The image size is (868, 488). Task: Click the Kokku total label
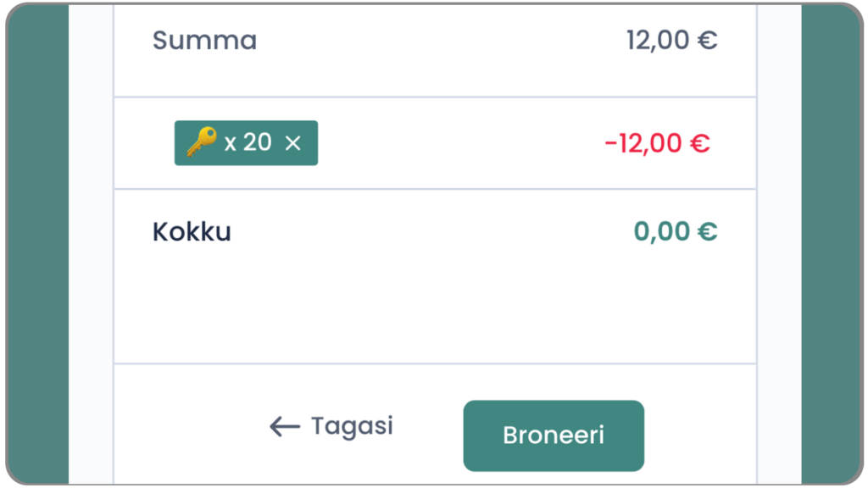(192, 232)
